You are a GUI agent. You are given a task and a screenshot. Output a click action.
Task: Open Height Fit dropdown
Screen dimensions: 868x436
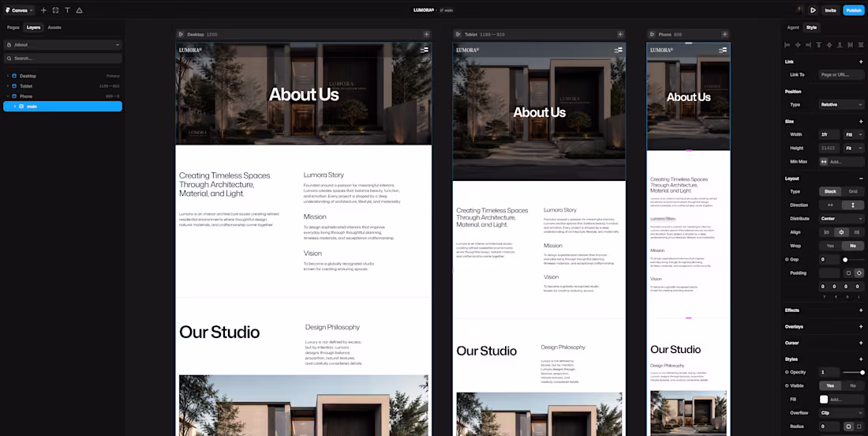click(853, 148)
